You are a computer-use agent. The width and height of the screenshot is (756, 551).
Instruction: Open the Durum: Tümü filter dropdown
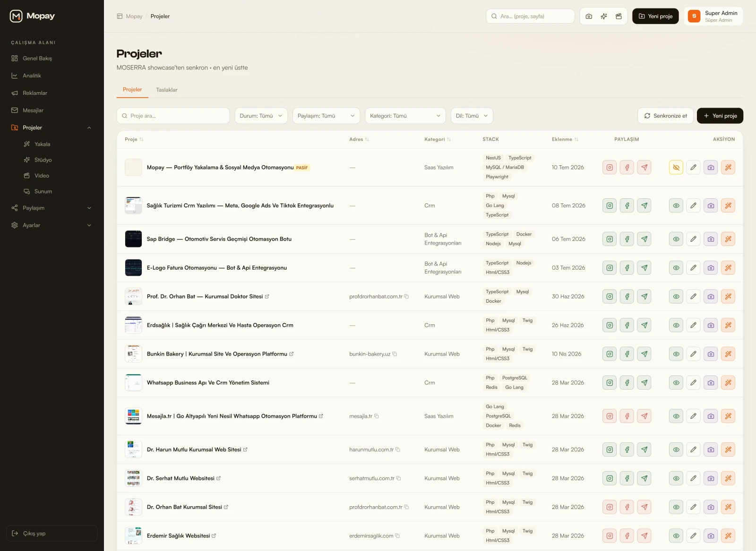point(261,116)
